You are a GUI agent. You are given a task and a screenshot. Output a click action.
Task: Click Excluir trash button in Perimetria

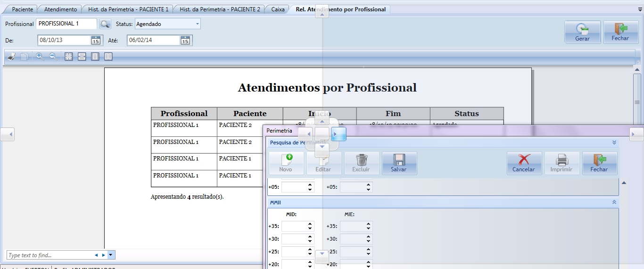point(361,163)
